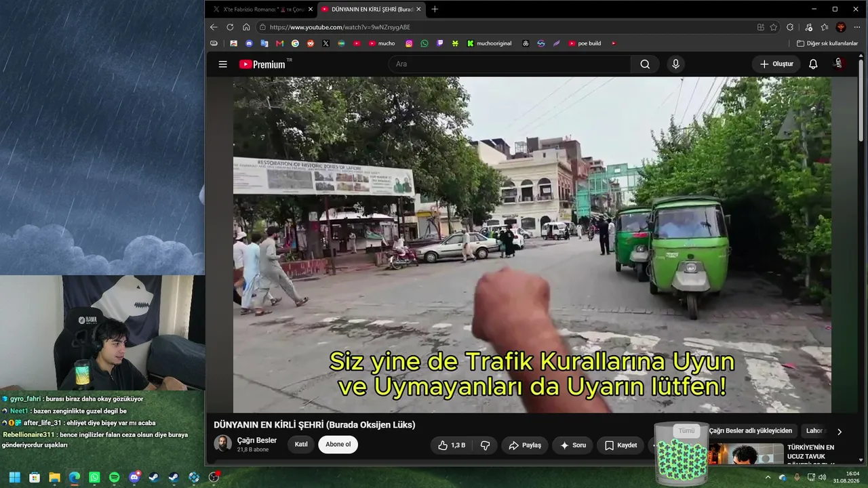Open the browser extensions puzzle icon

[790, 27]
